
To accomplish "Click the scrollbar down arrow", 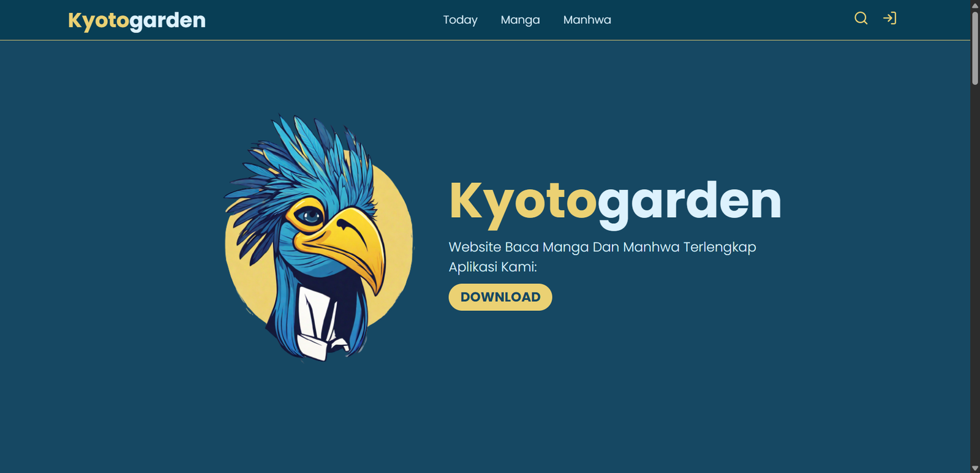I will pyautogui.click(x=975, y=468).
